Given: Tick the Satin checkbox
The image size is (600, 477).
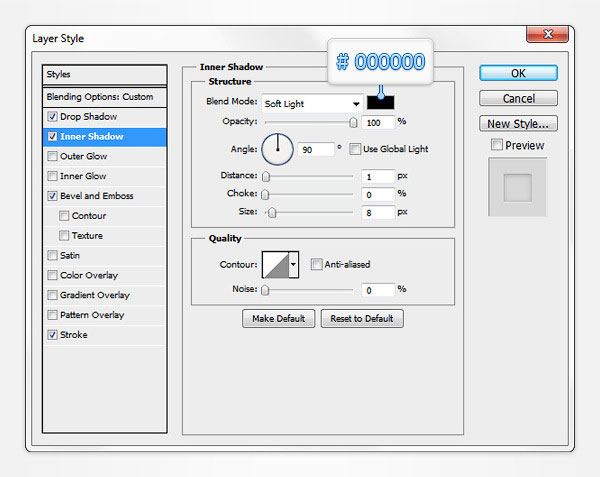Looking at the screenshot, I should coord(52,256).
